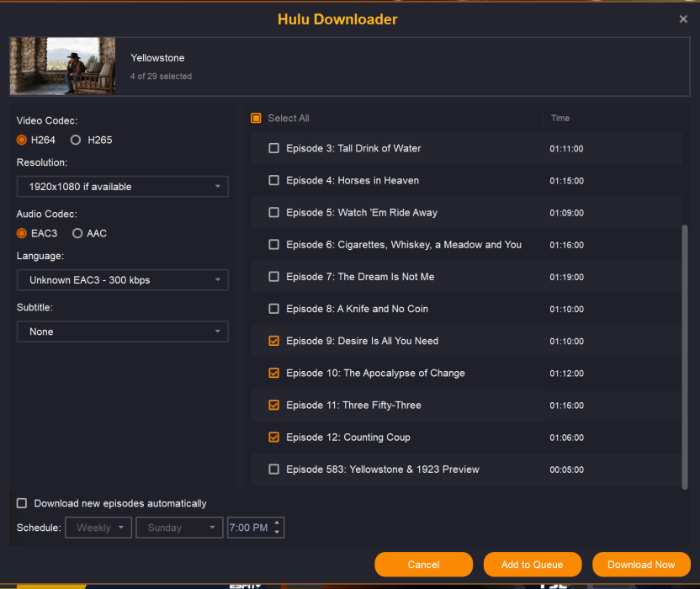
Task: Click the episode list vertical scrollbar
Action: 684,353
